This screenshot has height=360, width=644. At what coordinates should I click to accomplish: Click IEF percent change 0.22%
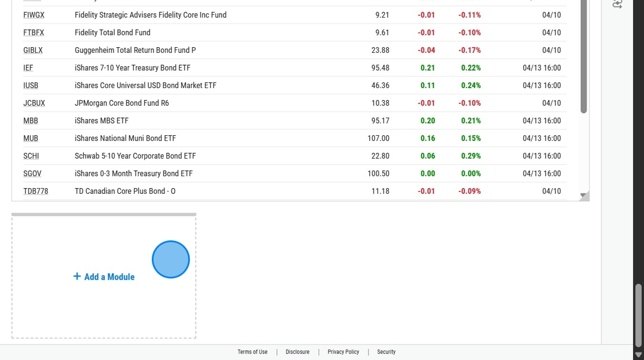point(471,68)
